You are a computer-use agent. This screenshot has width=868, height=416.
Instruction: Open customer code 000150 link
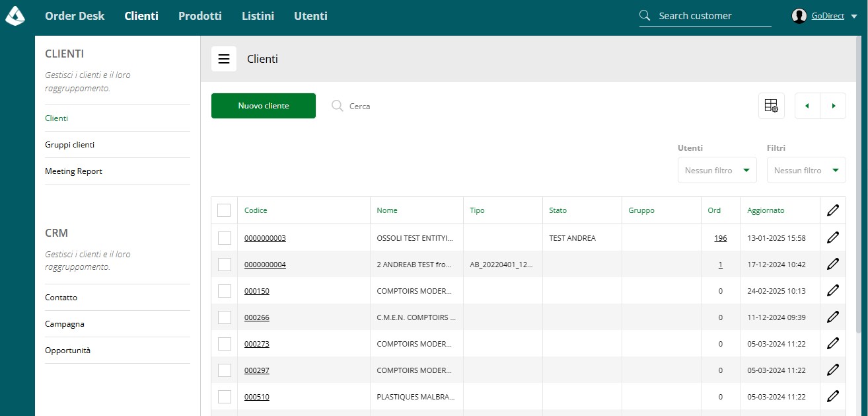tap(257, 291)
